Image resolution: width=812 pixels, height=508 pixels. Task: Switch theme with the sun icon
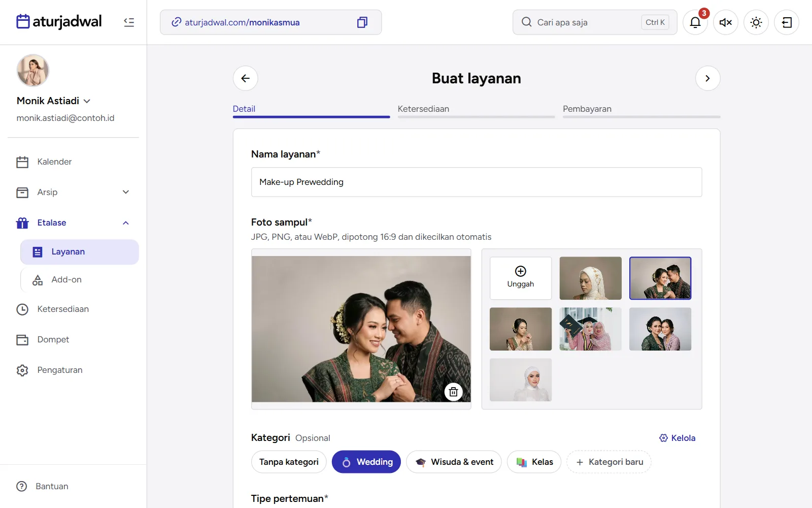[756, 22]
